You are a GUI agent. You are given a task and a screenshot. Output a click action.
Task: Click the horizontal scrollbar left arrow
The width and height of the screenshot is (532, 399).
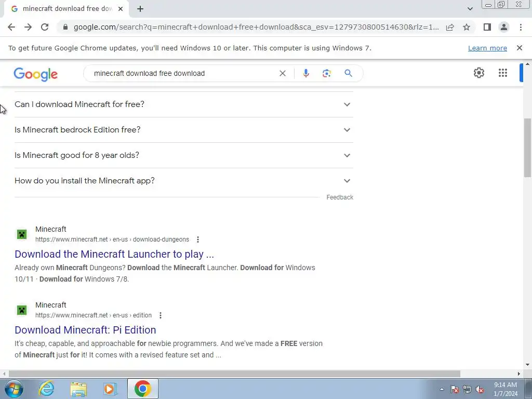point(4,374)
